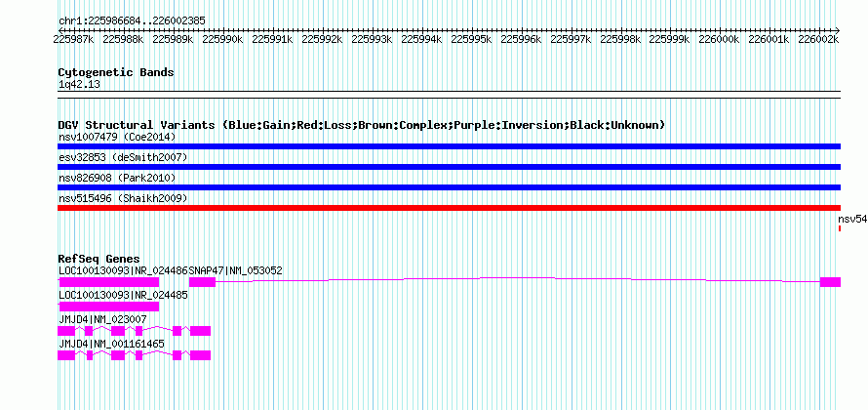Click the 225989k ruler tick label
This screenshot has width=868, height=410.
tap(173, 39)
